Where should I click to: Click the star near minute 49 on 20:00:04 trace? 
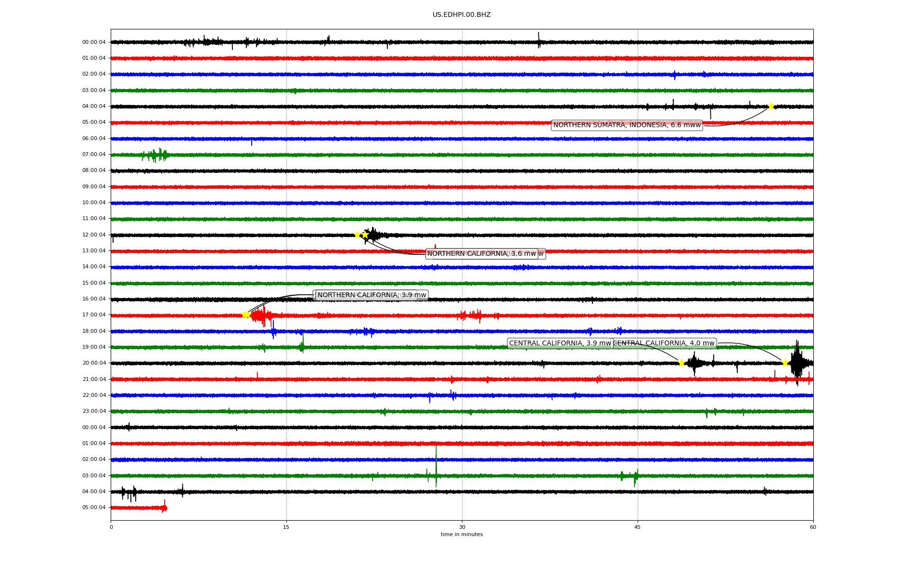(681, 363)
